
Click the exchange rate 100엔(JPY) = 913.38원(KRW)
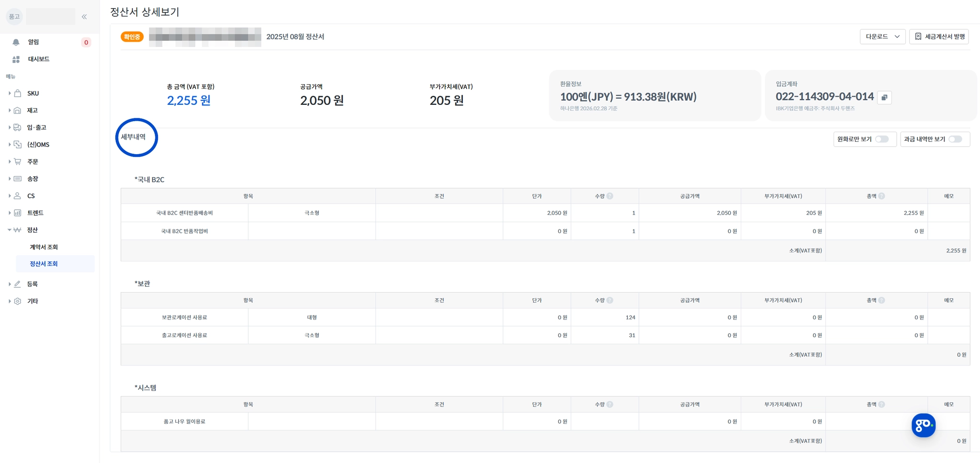pos(628,97)
